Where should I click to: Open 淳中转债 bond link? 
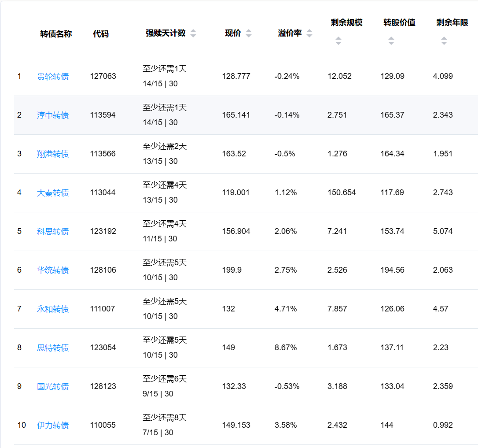tap(53, 115)
